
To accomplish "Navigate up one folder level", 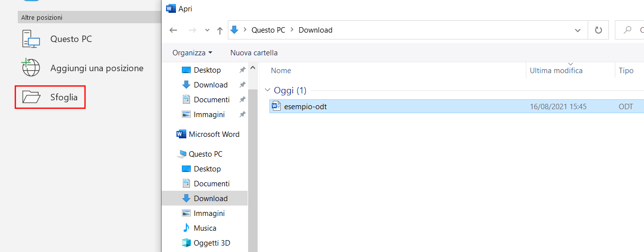I will coord(220,30).
